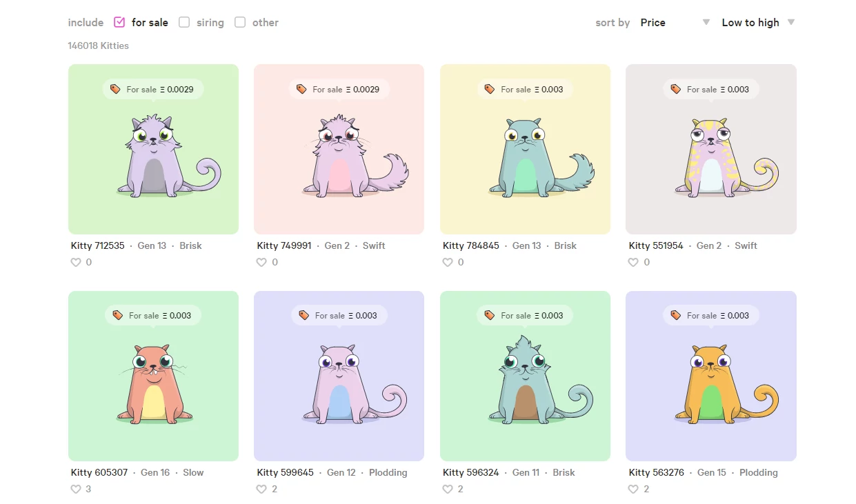The width and height of the screenshot is (856, 504).
Task: Open Kitty 563276 name link
Action: coord(657,472)
